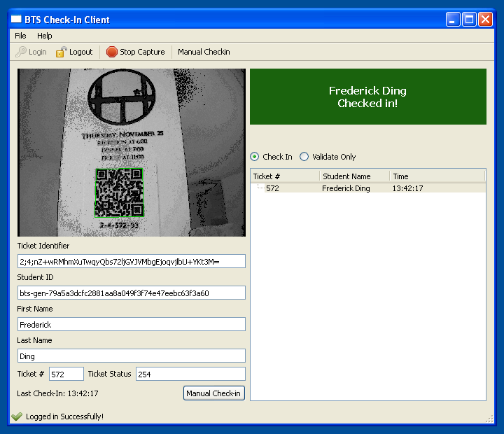Select the Validate Only radio button

tap(304, 157)
